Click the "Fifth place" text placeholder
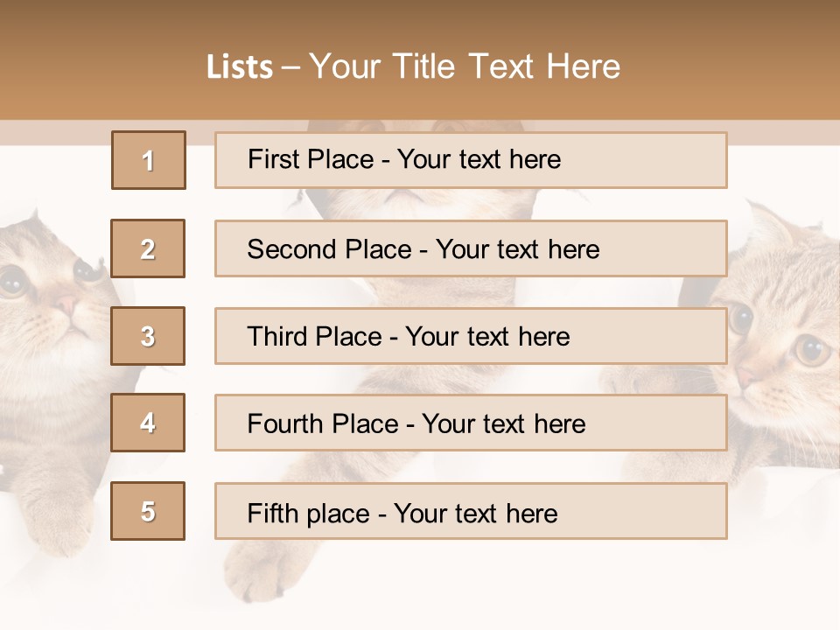 [x=471, y=512]
